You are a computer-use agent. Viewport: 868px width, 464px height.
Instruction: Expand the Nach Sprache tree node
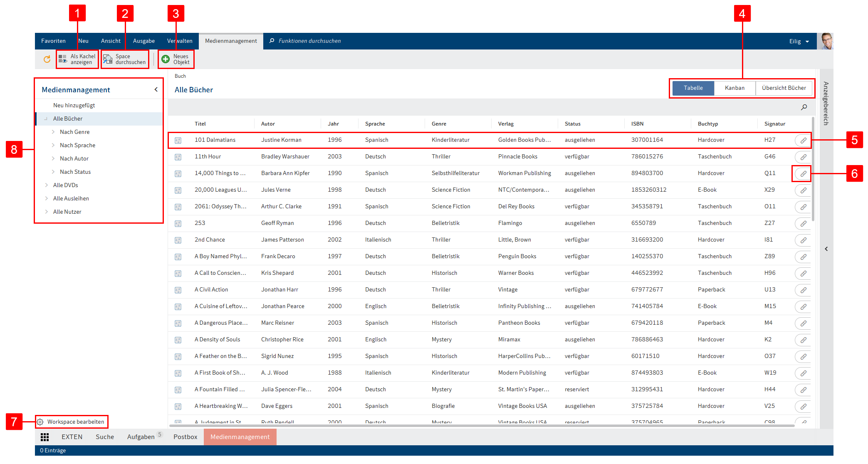[53, 145]
